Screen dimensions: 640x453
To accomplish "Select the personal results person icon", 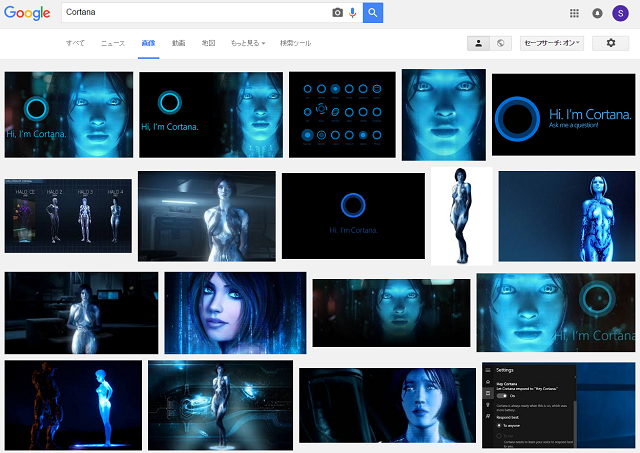I will 478,43.
